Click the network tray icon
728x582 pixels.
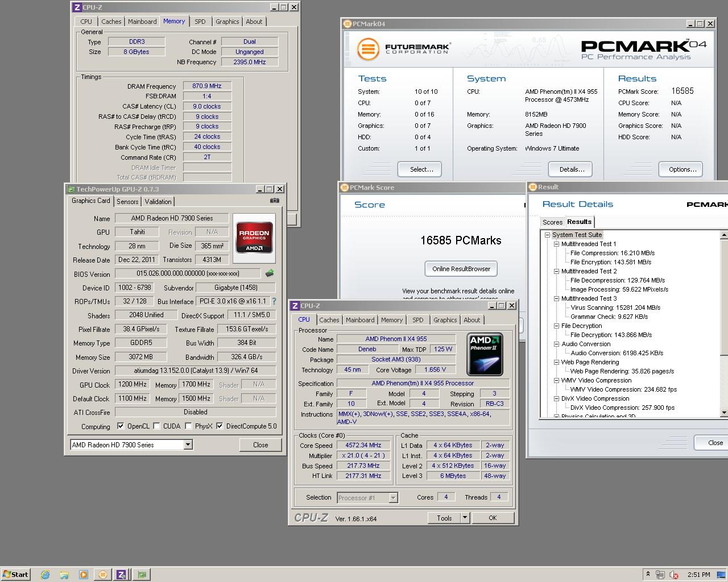pyautogui.click(x=660, y=575)
